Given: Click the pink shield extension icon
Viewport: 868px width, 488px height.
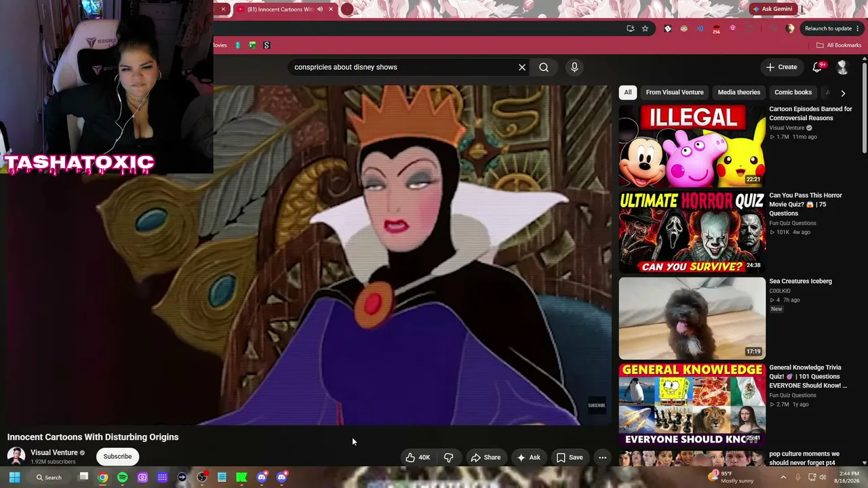Looking at the screenshot, I should coord(732,28).
